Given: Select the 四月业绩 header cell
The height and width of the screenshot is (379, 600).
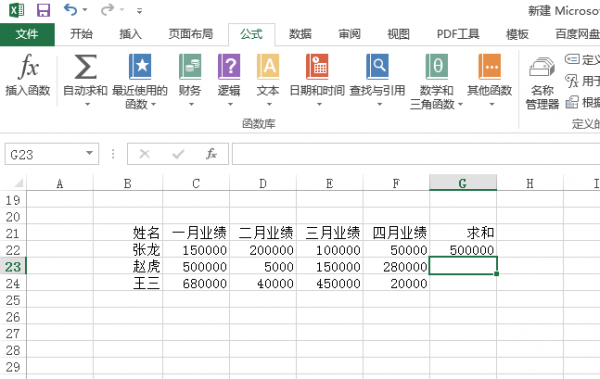Looking at the screenshot, I should 396,233.
